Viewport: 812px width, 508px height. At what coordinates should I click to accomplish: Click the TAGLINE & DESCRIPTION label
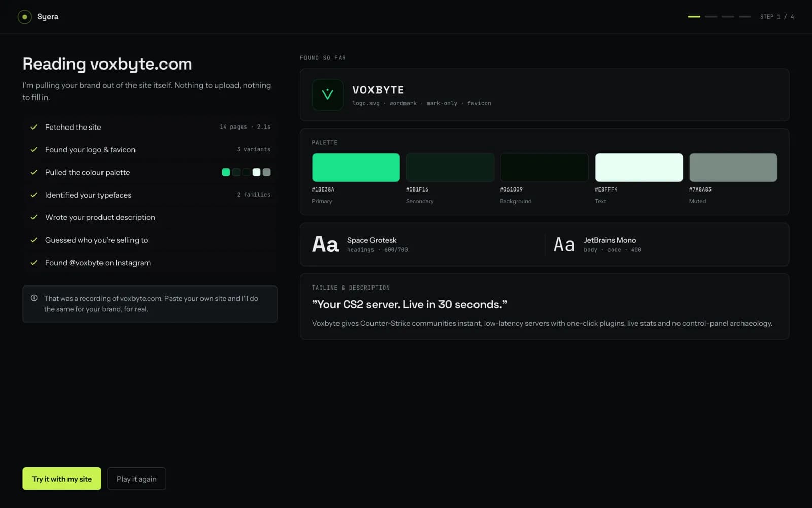351,288
